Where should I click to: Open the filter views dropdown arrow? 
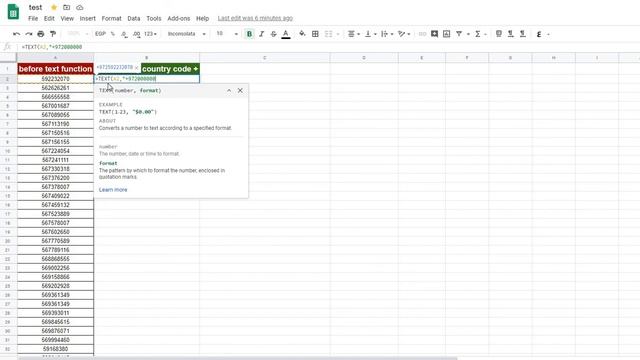468,34
